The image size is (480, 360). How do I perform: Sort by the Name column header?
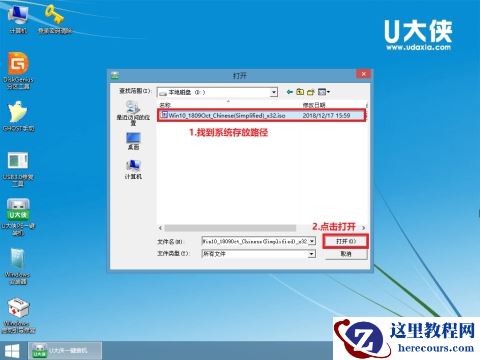point(165,105)
